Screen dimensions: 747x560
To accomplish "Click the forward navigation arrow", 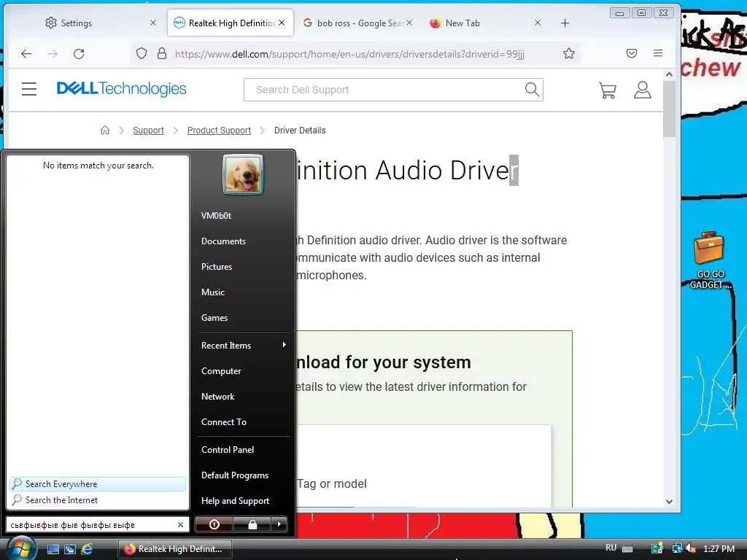I will pyautogui.click(x=53, y=54).
